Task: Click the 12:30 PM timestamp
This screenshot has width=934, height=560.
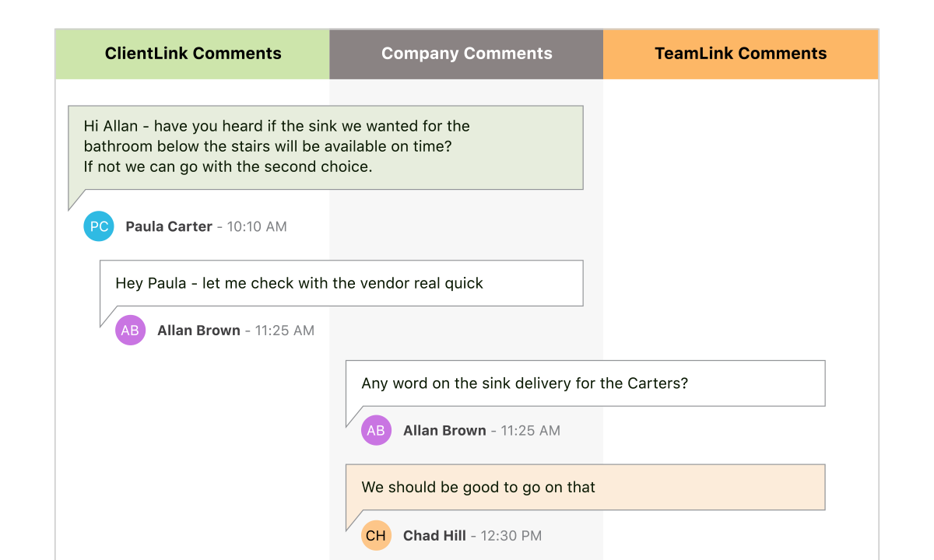Action: pos(511,535)
